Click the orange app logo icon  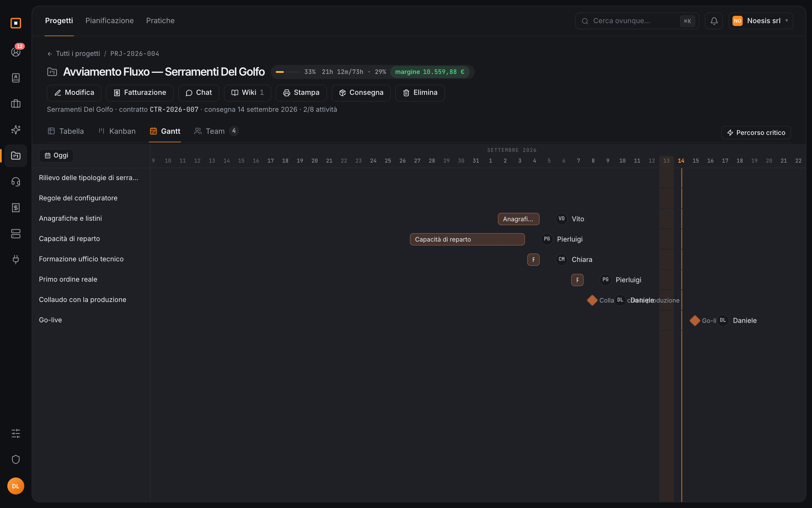pyautogui.click(x=16, y=23)
